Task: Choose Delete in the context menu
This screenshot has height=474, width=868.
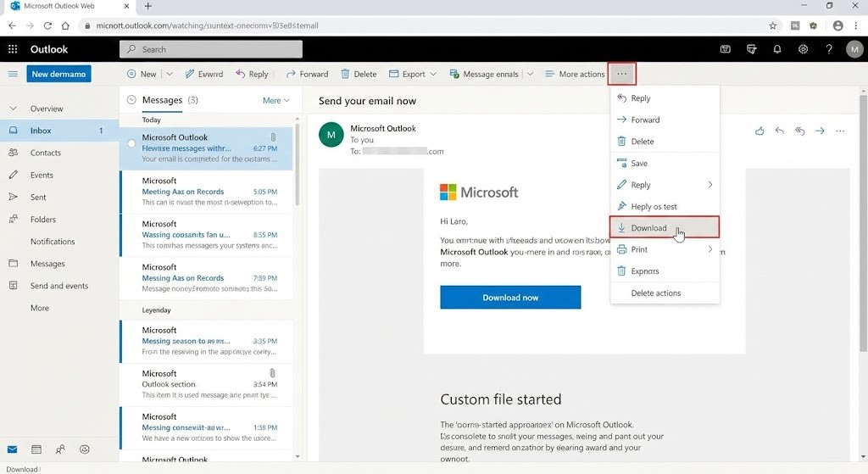Action: point(665,142)
